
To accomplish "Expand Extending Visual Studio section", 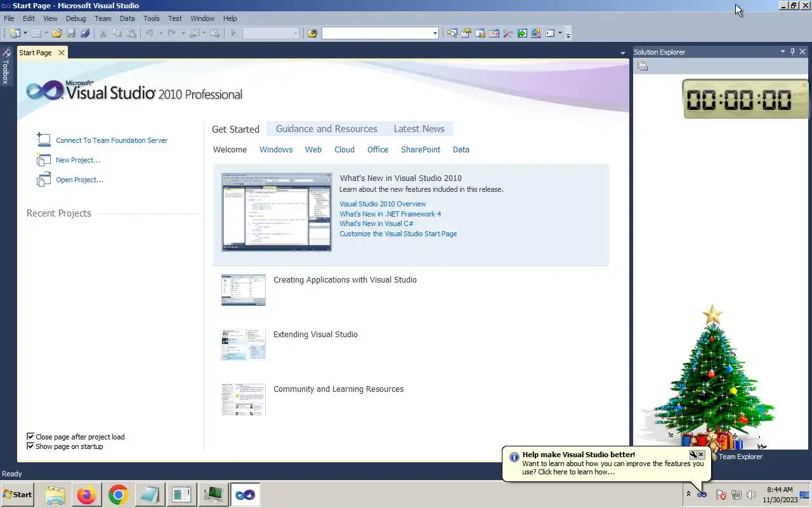I will point(315,334).
